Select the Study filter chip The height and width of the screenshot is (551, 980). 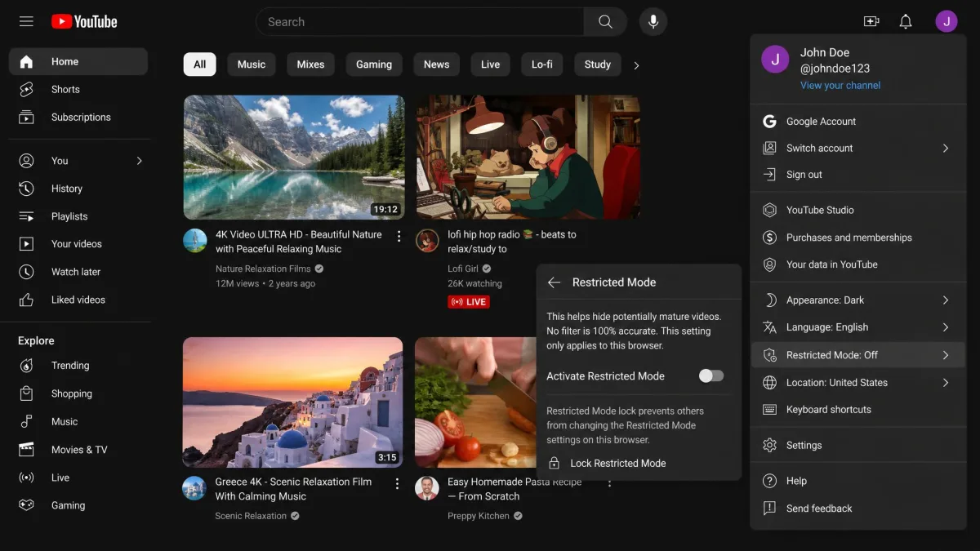click(598, 64)
